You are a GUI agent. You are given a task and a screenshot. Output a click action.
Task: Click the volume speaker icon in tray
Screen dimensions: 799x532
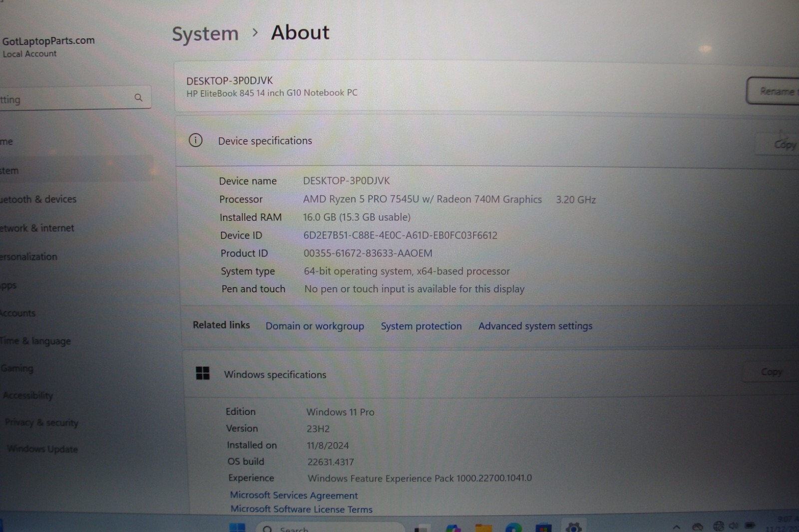[x=734, y=526]
